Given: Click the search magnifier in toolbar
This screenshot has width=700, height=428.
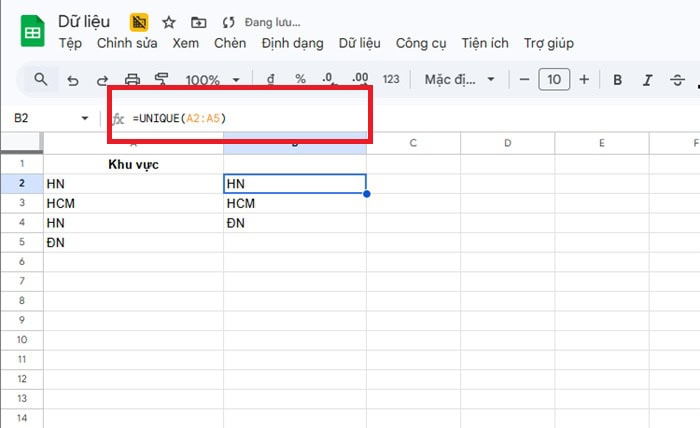Looking at the screenshot, I should click(x=41, y=79).
